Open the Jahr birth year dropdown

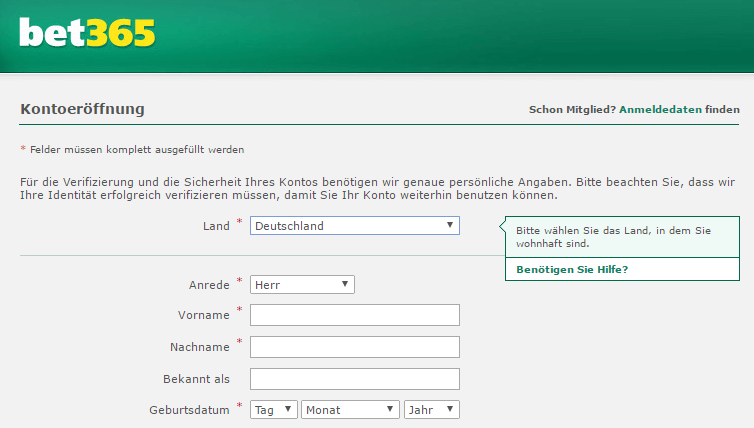click(432, 410)
